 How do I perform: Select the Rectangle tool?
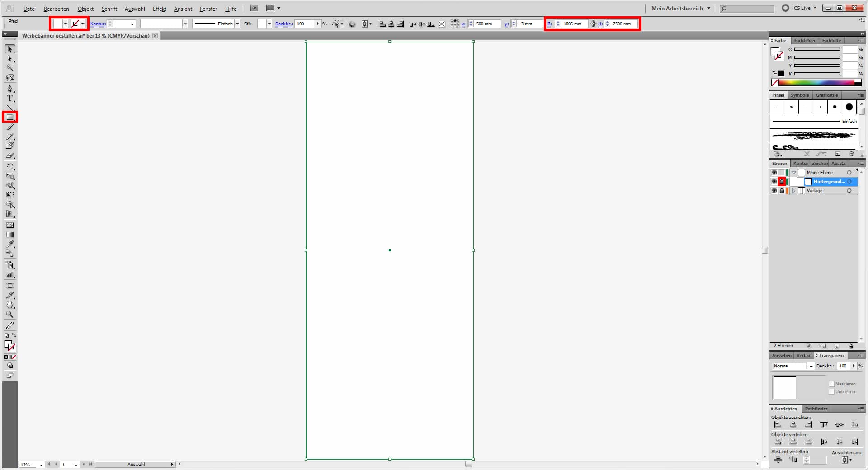point(9,117)
